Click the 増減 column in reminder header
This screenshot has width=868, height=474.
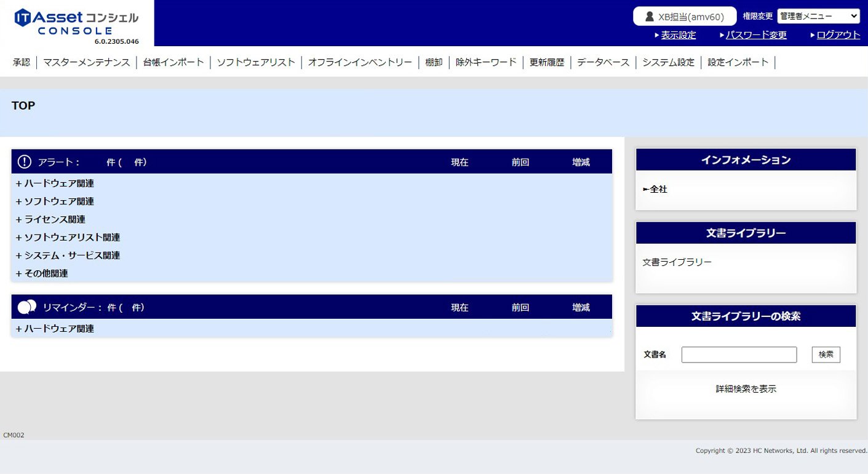(x=581, y=308)
